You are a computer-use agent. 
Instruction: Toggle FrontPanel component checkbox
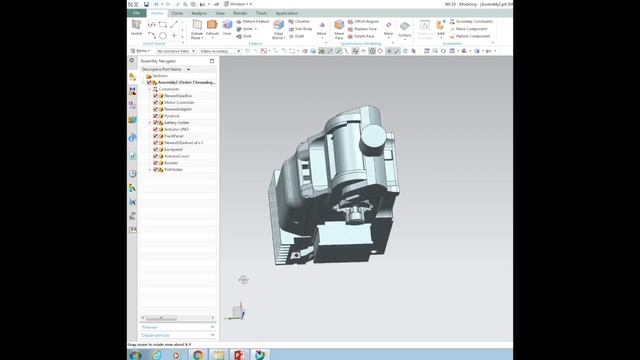point(155,136)
